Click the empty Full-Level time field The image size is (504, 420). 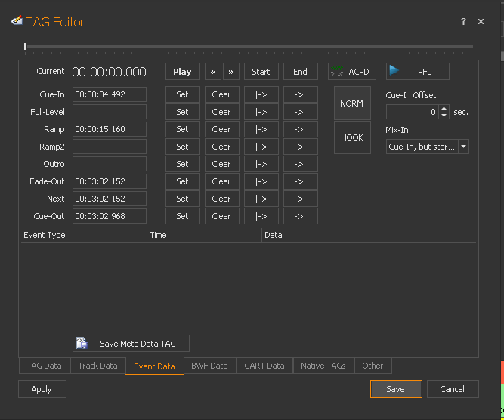click(110, 112)
